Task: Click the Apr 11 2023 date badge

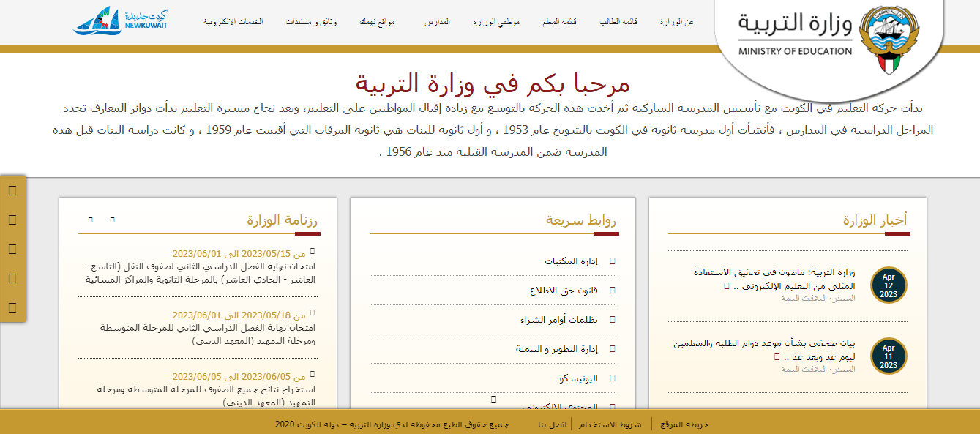Action: point(889,356)
